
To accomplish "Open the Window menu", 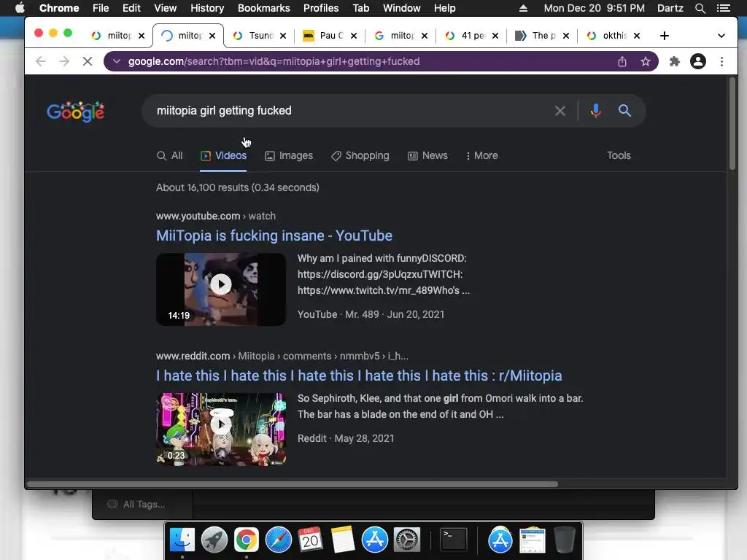I will click(x=401, y=8).
